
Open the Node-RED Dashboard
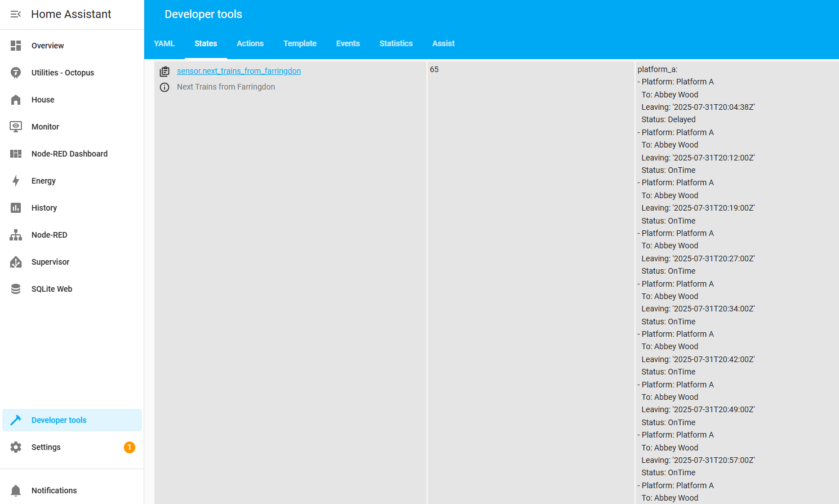[x=69, y=154]
